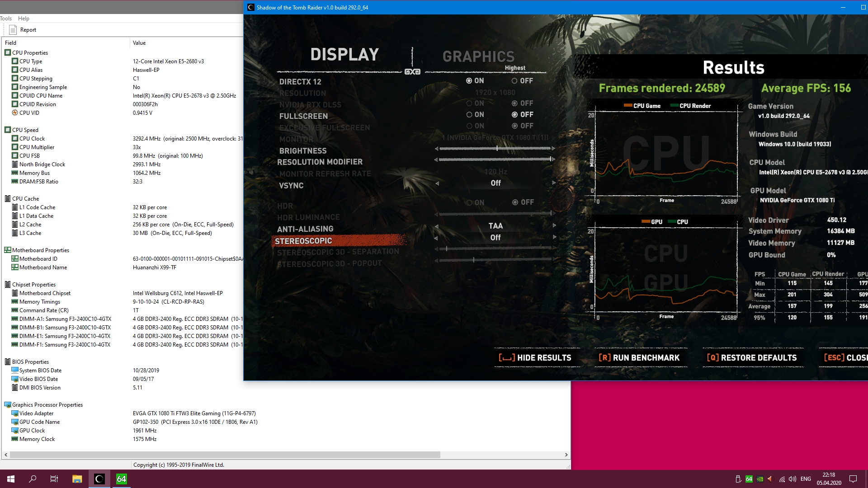This screenshot has height=488, width=868.
Task: Open File Explorer from the taskbar
Action: pyautogui.click(x=77, y=479)
